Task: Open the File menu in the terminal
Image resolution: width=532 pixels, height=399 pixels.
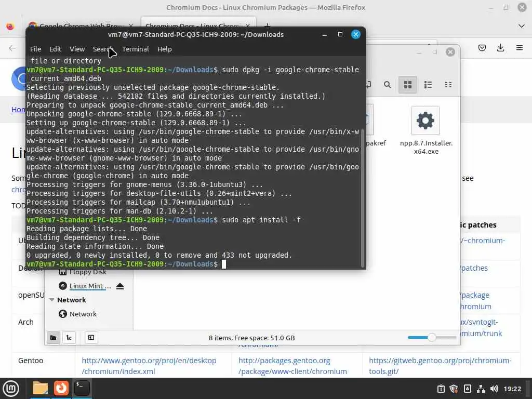Action: [x=35, y=49]
